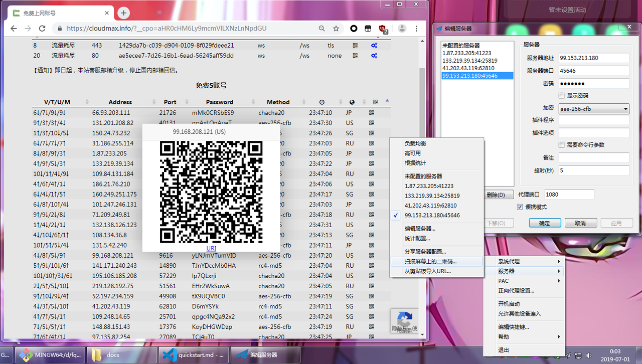Select server 1.87.233.205:41223 in the list
642x364 pixels.
[477, 53]
